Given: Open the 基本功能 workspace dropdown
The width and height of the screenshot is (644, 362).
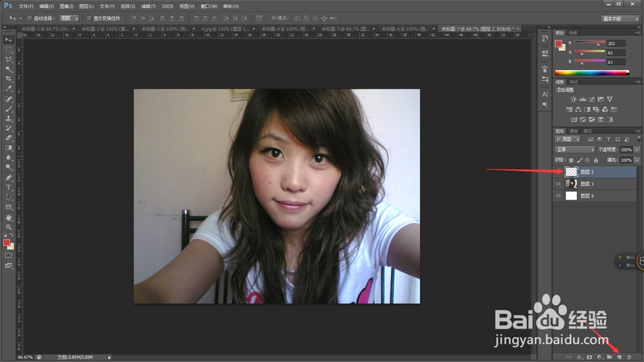Looking at the screenshot, I should point(620,19).
